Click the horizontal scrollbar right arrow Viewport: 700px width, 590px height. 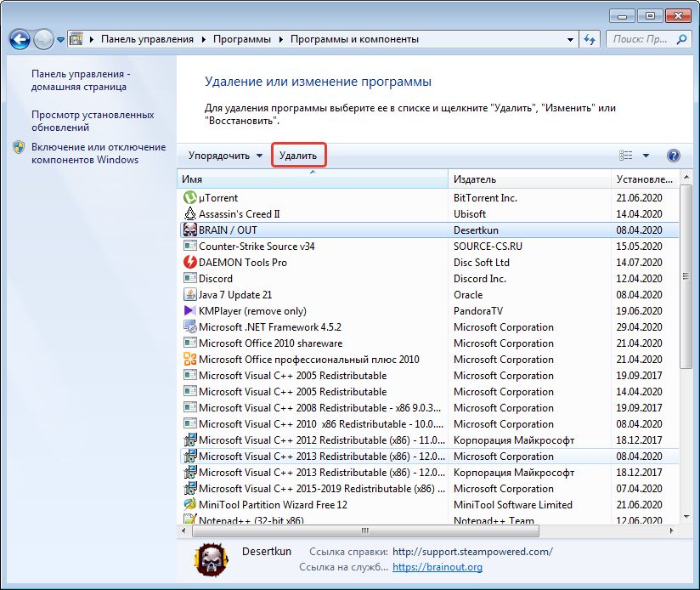click(x=671, y=530)
